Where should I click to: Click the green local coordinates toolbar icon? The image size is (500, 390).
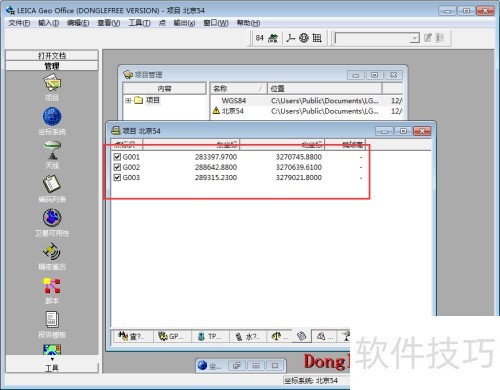point(273,38)
